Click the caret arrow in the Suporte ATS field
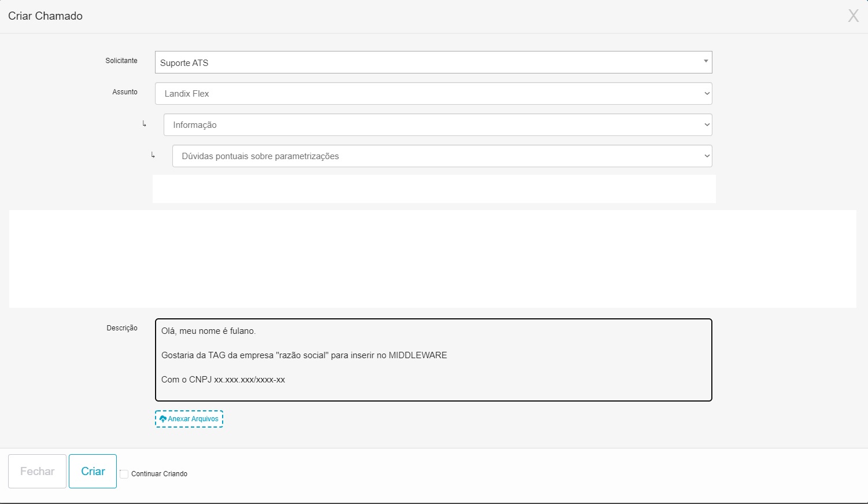The width and height of the screenshot is (868, 504). pos(706,61)
